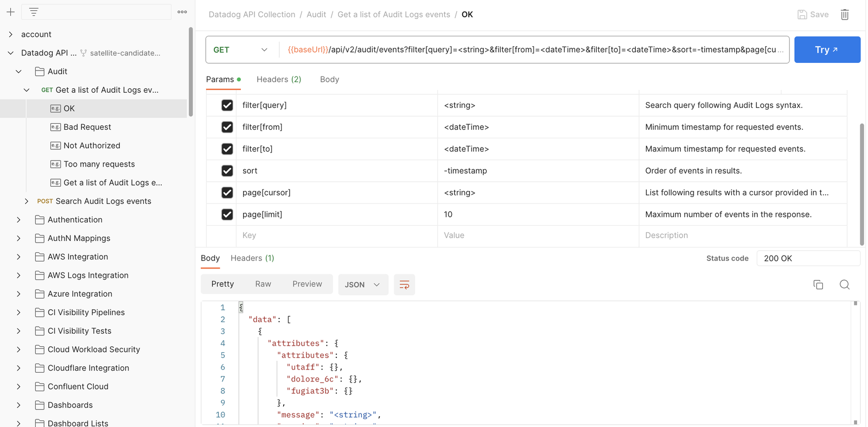Select the Bad Request example

[x=87, y=127]
